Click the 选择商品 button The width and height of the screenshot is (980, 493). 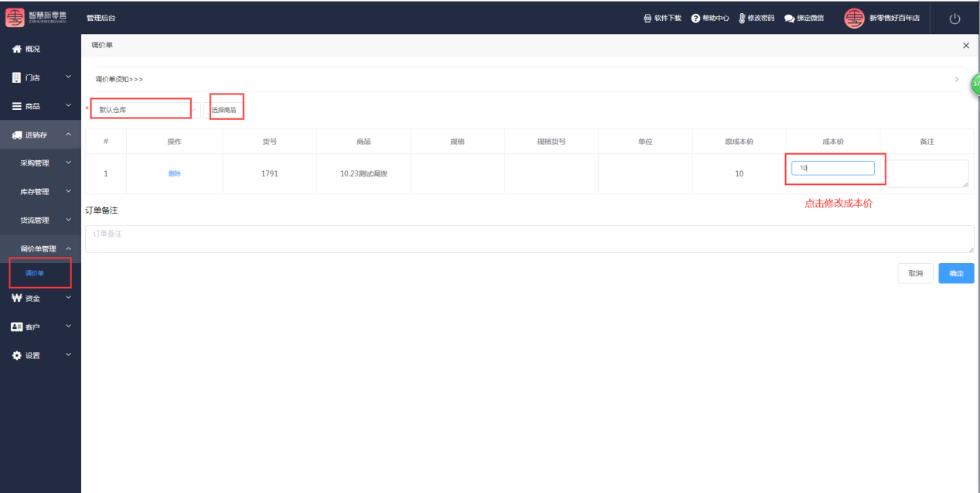224,110
